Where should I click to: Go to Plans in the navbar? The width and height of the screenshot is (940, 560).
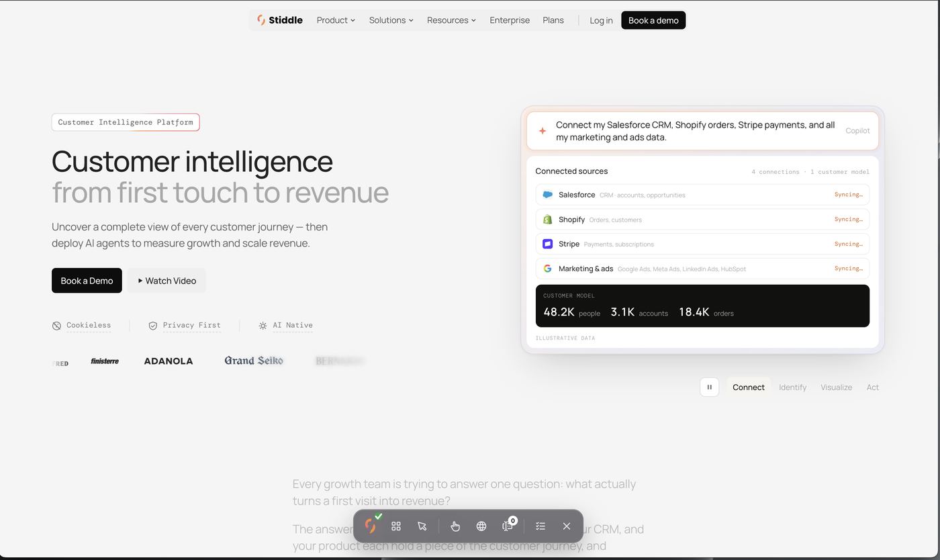point(553,20)
